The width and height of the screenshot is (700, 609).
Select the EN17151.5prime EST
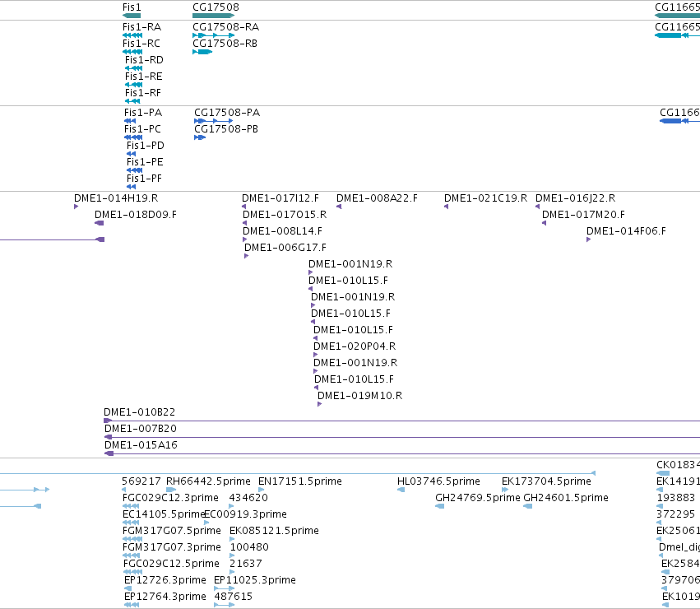pos(261,490)
